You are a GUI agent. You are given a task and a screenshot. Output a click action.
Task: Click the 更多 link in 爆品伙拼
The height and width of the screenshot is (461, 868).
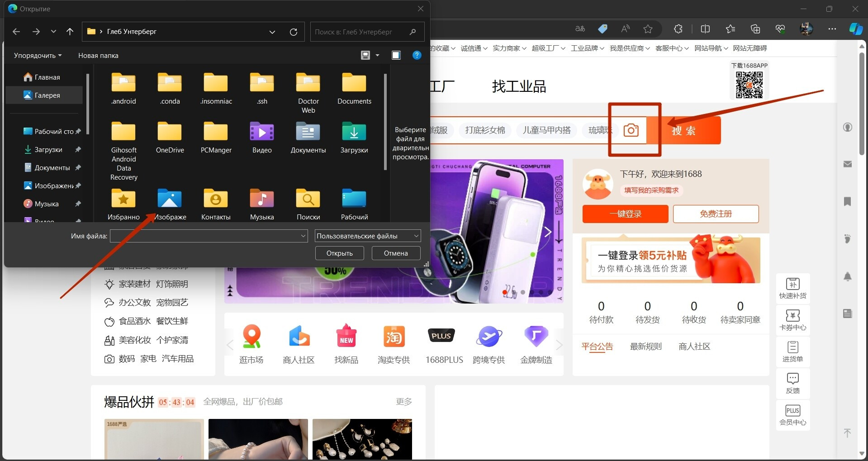404,402
